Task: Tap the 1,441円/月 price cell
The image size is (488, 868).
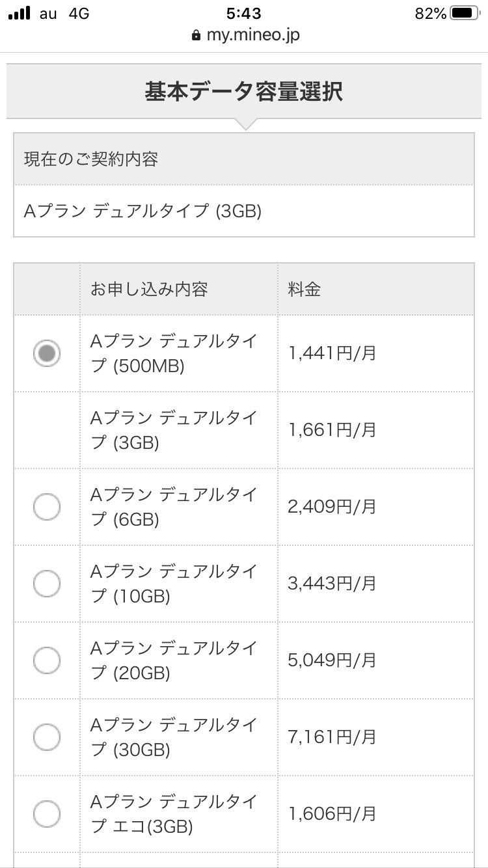Action: [x=332, y=353]
